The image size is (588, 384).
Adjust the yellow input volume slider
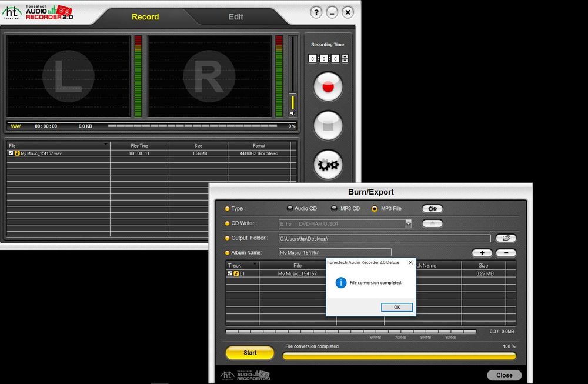pos(292,94)
